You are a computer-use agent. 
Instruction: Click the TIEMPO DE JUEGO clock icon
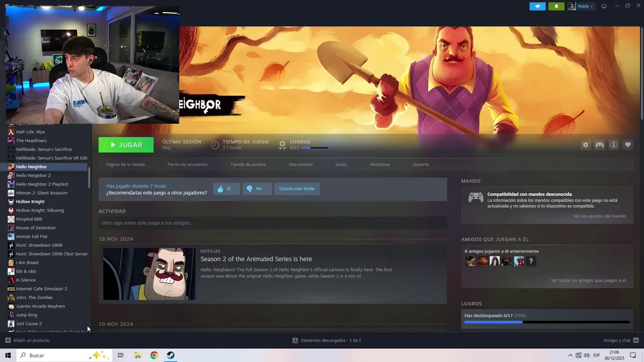(215, 145)
